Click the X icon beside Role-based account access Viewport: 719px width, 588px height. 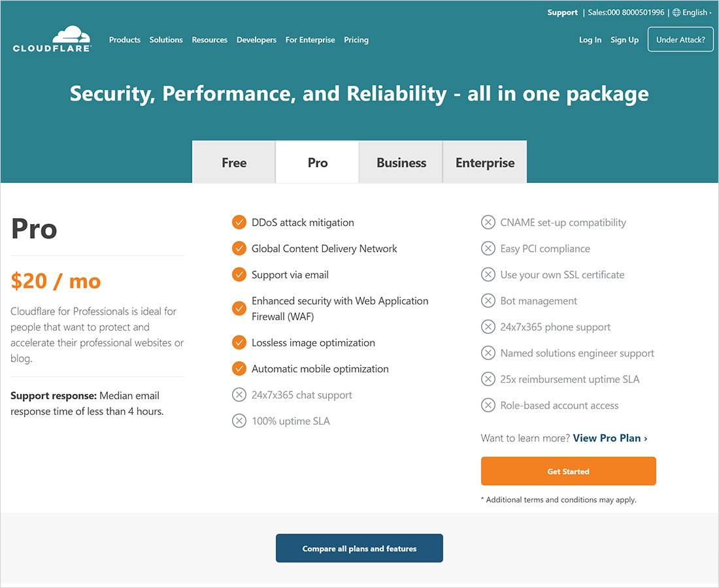[488, 406]
